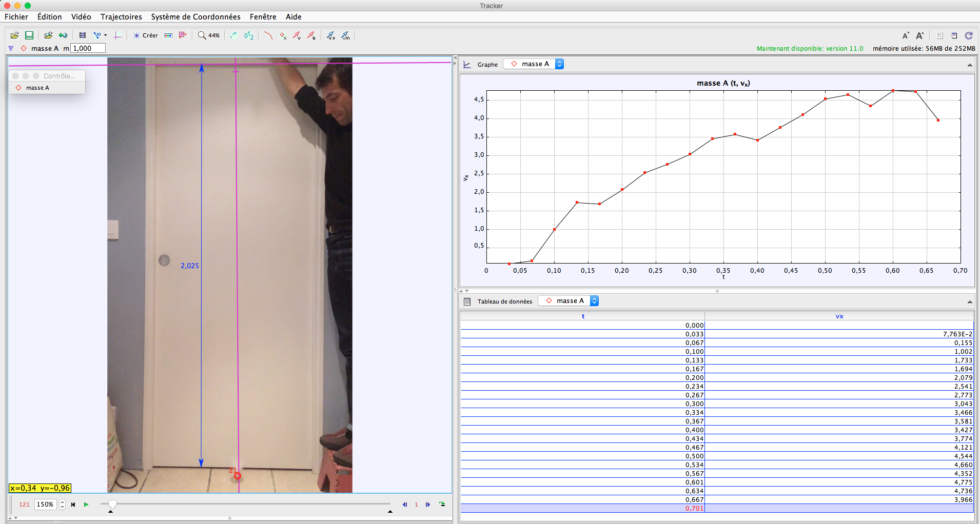This screenshot has width=980, height=524.
Task: Click the version 11.0 availability notice
Action: coord(810,48)
